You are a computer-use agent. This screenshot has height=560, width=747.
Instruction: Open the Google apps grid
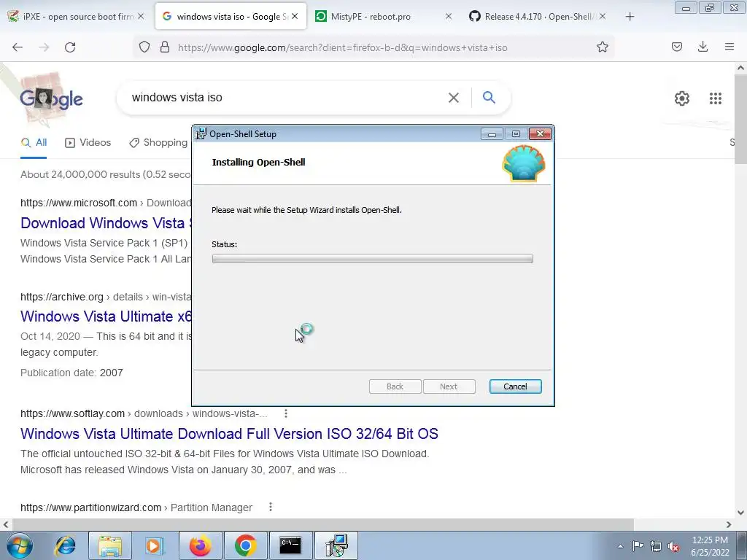[x=716, y=98]
